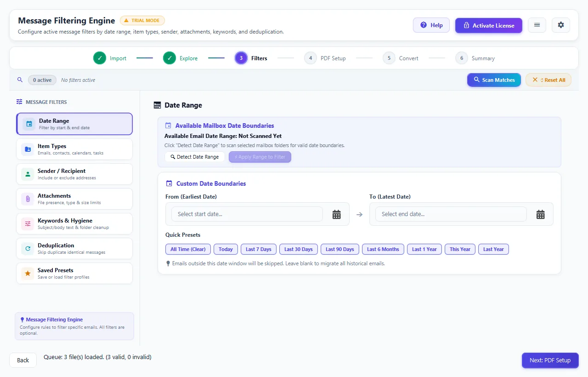Go to the PDF Setup step
588x377 pixels.
pos(325,58)
